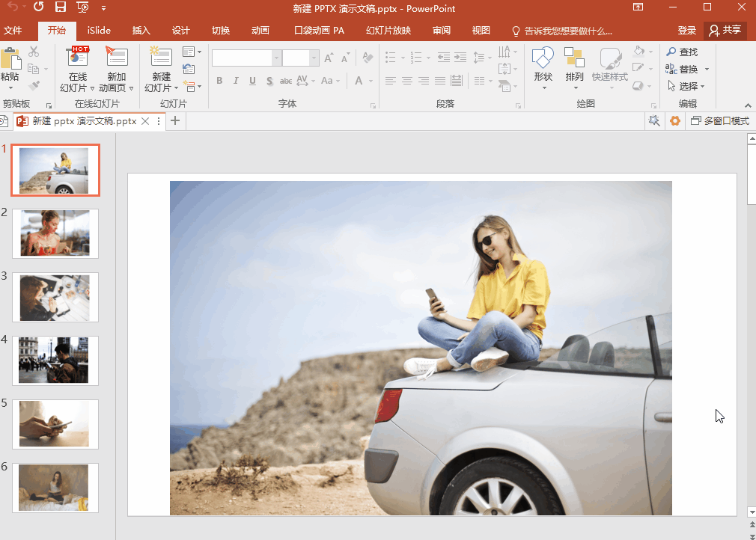The height and width of the screenshot is (540, 756).
Task: Toggle Italic text style
Action: pyautogui.click(x=236, y=81)
